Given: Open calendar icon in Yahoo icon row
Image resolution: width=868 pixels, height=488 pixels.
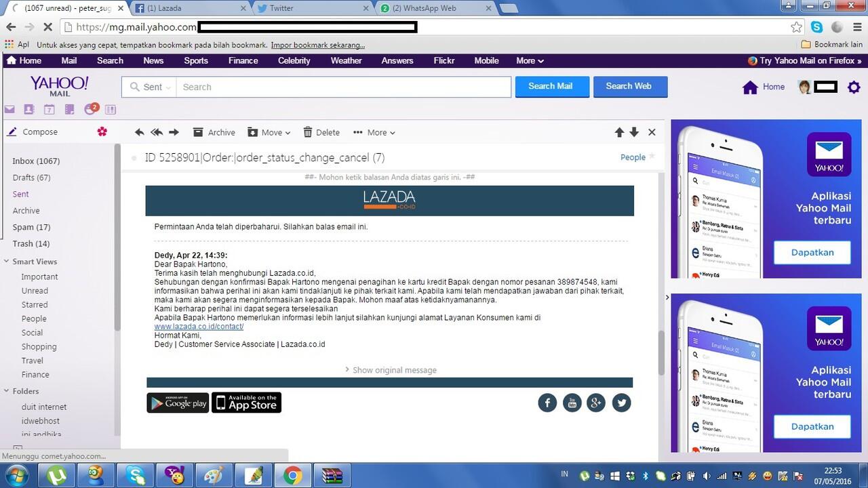Looking at the screenshot, I should pos(49,109).
